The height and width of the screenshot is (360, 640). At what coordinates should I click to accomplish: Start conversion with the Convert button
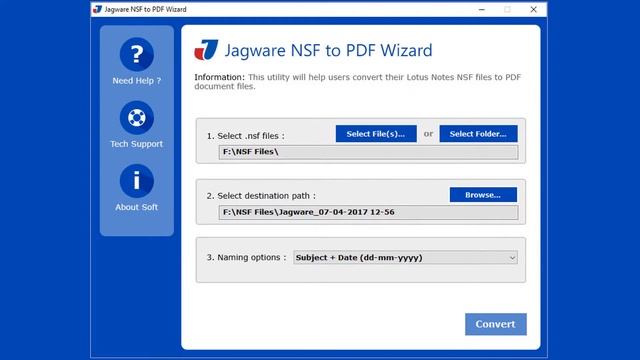tap(496, 324)
